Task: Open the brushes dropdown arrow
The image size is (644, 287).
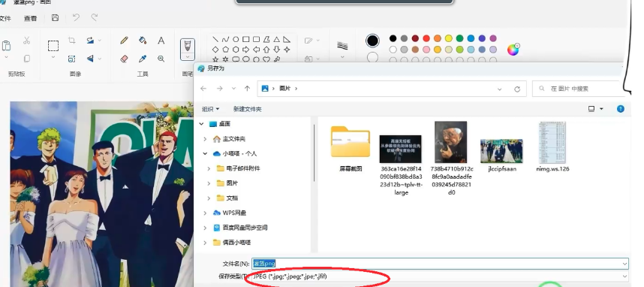Action: click(188, 57)
